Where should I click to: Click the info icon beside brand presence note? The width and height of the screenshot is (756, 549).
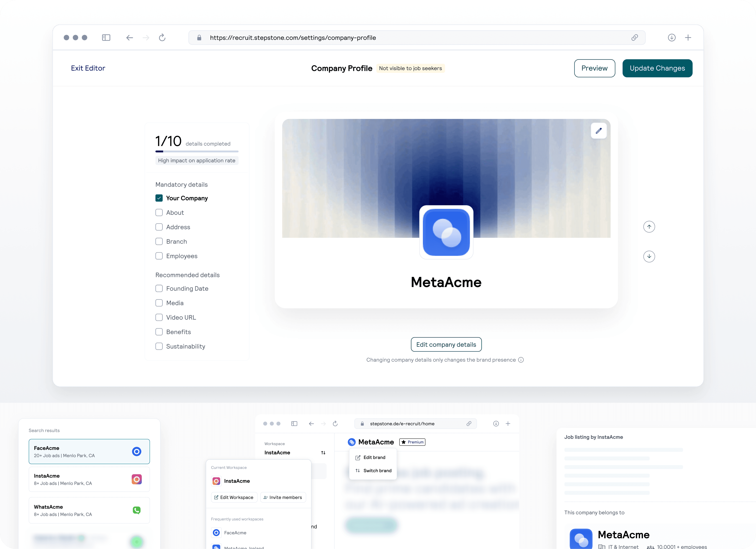pyautogui.click(x=521, y=360)
